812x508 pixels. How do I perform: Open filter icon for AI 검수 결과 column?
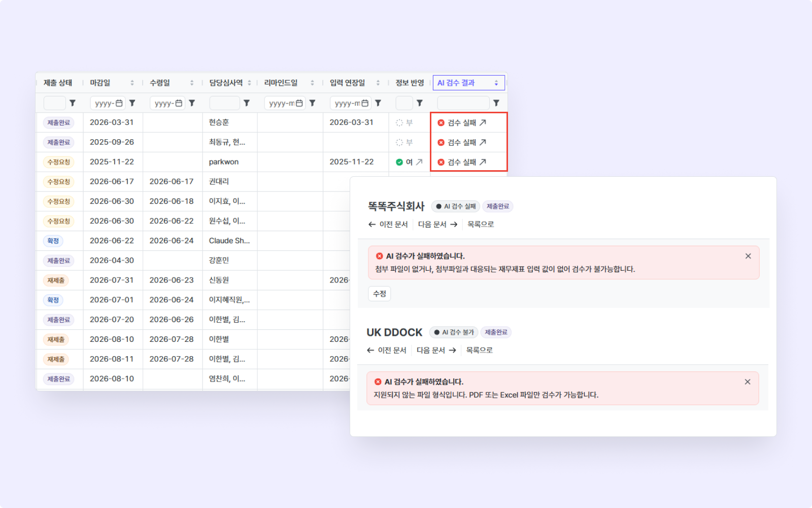pos(496,103)
